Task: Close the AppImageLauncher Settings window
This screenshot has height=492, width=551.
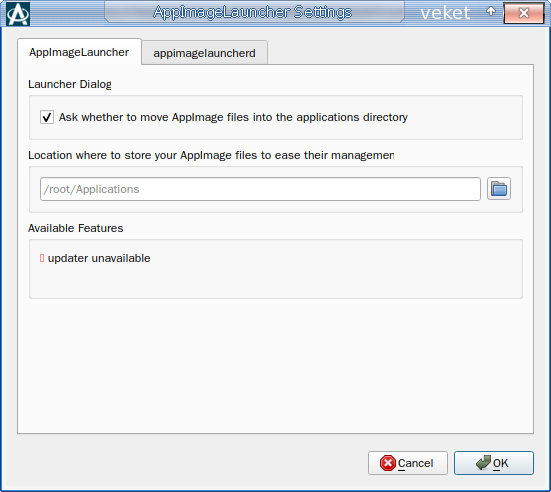Action: point(524,13)
